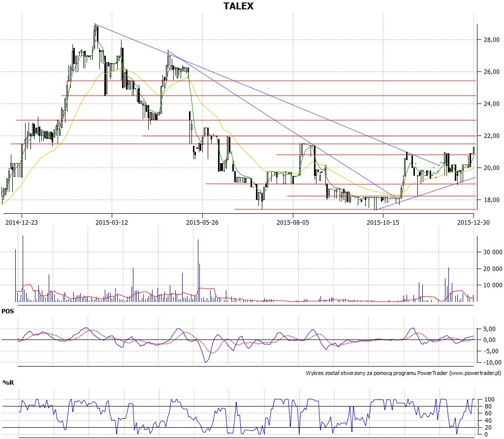Image resolution: width=504 pixels, height=439 pixels.
Task: Click the 26,00 price axis label
Action: point(492,72)
